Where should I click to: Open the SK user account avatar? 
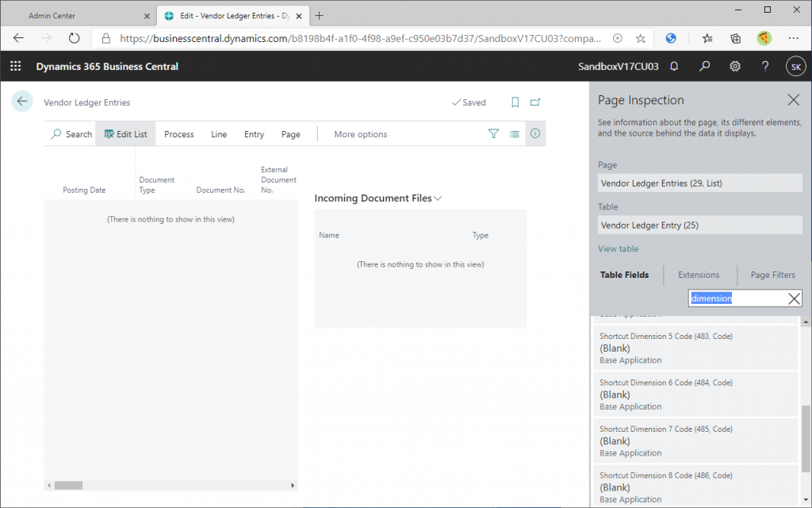pos(796,67)
